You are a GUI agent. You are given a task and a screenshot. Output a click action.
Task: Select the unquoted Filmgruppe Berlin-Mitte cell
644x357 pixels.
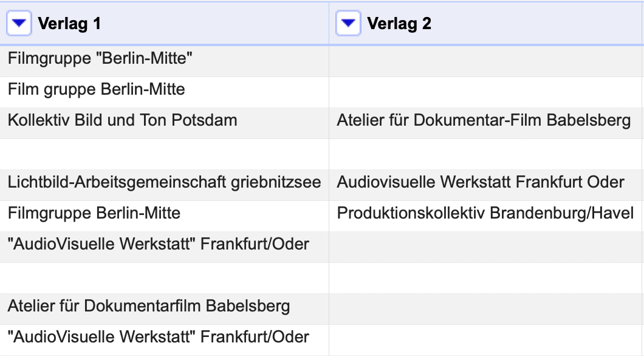[94, 213]
